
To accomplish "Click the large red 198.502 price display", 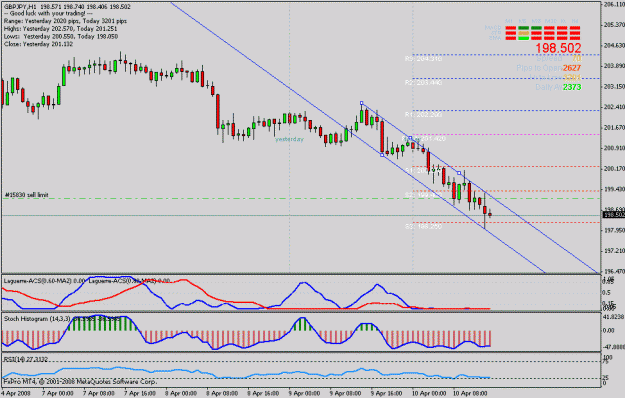I will [558, 48].
